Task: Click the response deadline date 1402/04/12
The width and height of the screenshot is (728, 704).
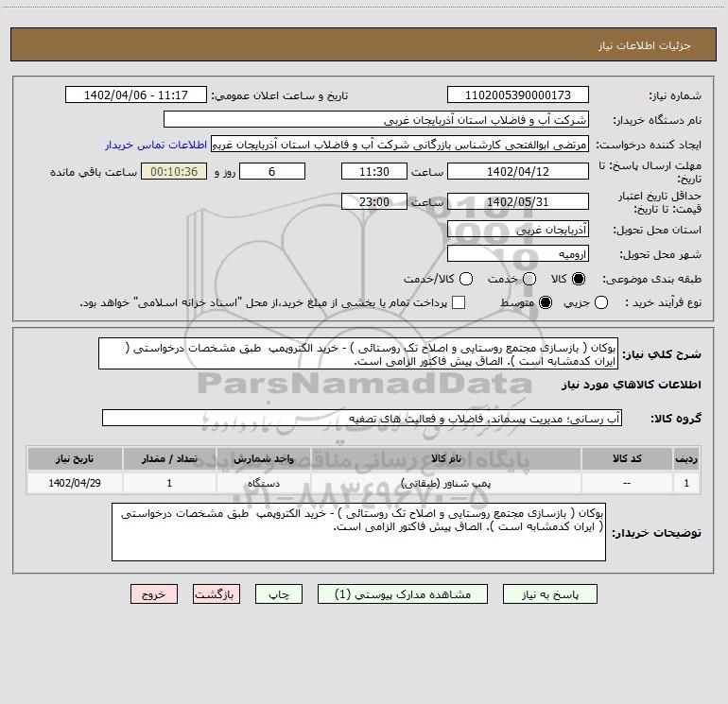Action: [x=518, y=172]
